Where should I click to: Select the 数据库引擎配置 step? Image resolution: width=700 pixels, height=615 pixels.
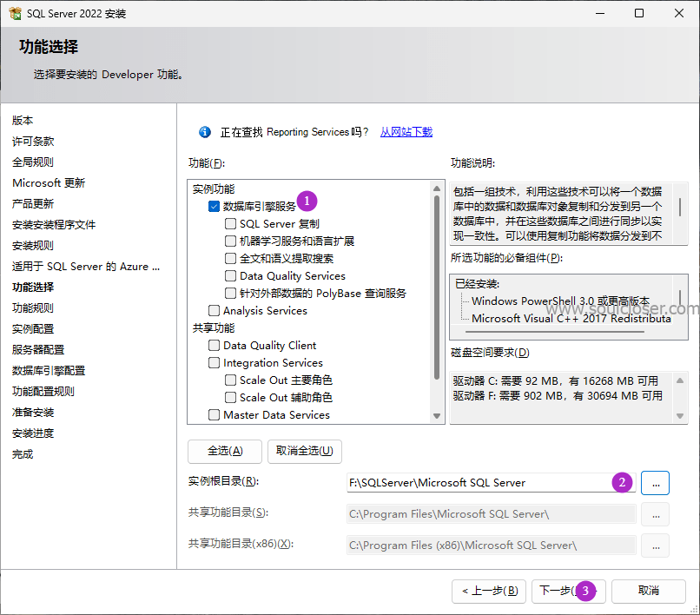point(49,371)
